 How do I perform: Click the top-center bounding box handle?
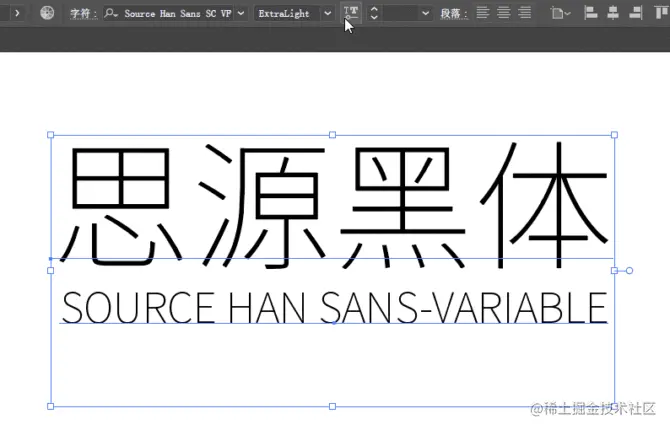[x=332, y=135]
